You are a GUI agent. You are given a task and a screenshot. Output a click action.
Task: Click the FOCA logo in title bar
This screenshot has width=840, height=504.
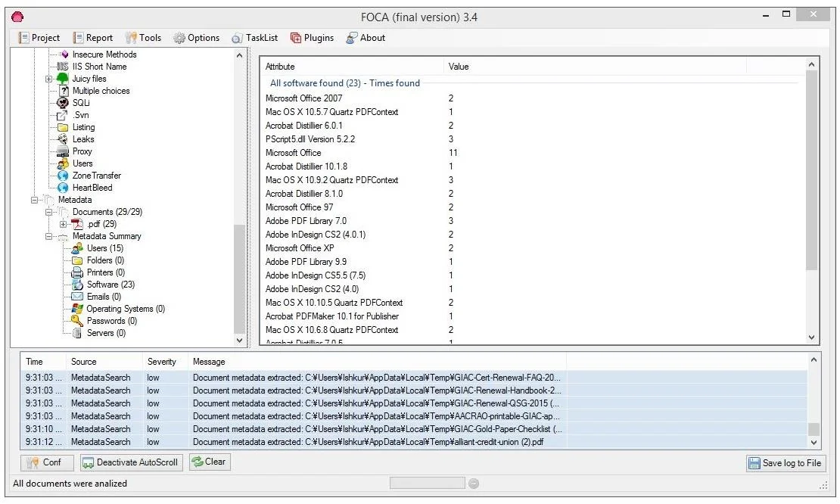[x=17, y=17]
